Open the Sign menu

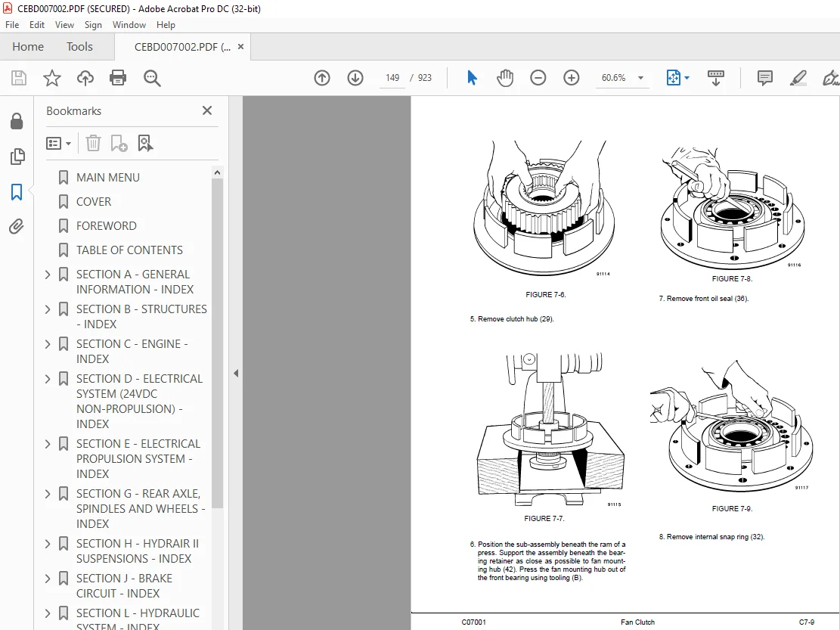93,25
